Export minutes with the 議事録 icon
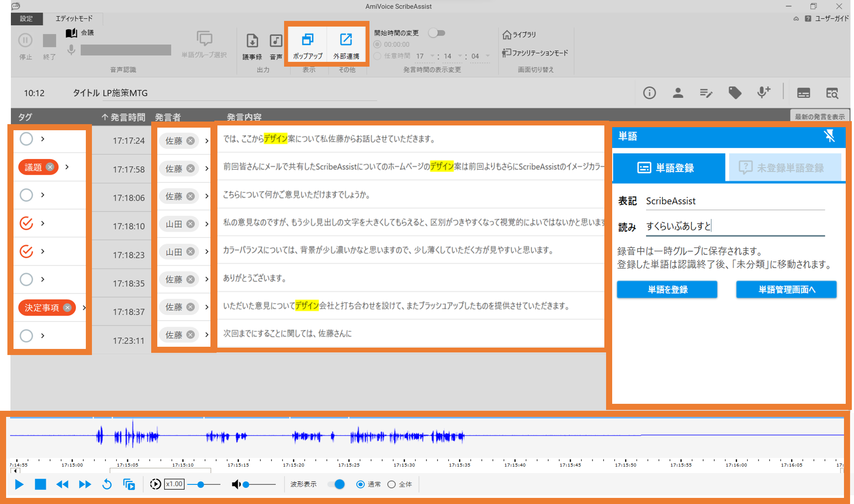Image resolution: width=854 pixels, height=504 pixels. click(252, 41)
